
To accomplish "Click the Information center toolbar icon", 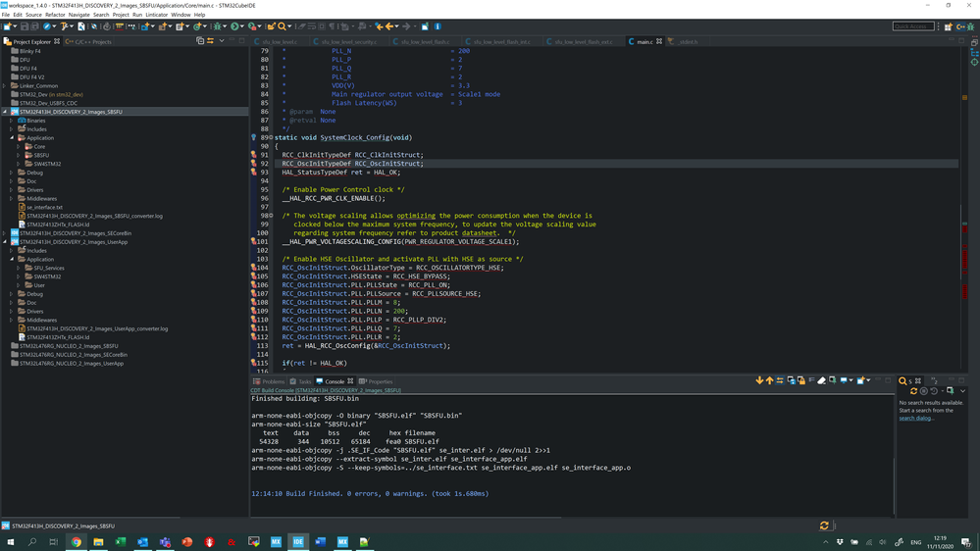I will coord(438,26).
